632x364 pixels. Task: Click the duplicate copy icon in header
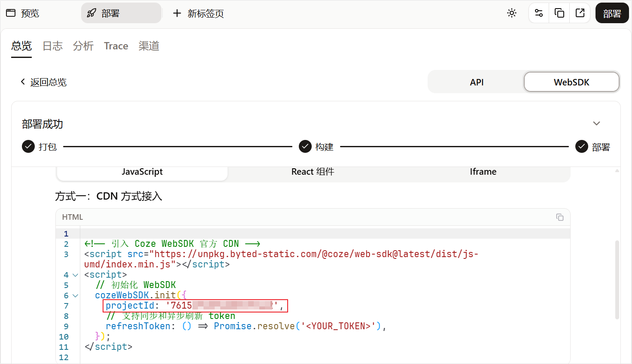pos(559,13)
